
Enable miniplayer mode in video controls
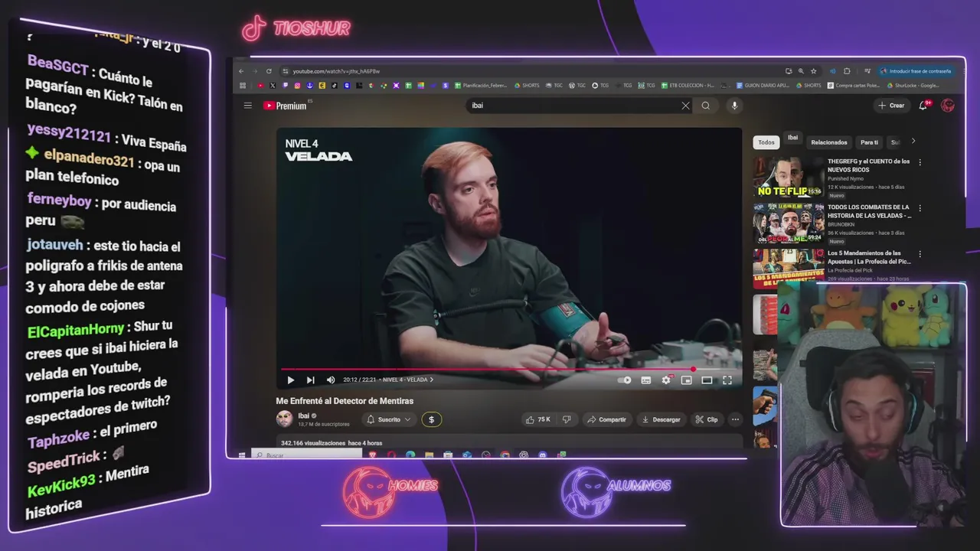687,380
